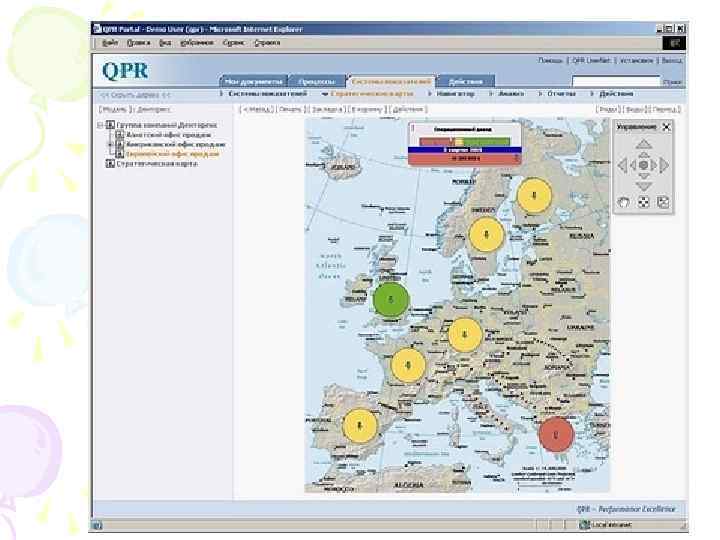Image resolution: width=720 pixels, height=540 pixels.
Task: Click the search input field at top right
Action: coord(615,82)
